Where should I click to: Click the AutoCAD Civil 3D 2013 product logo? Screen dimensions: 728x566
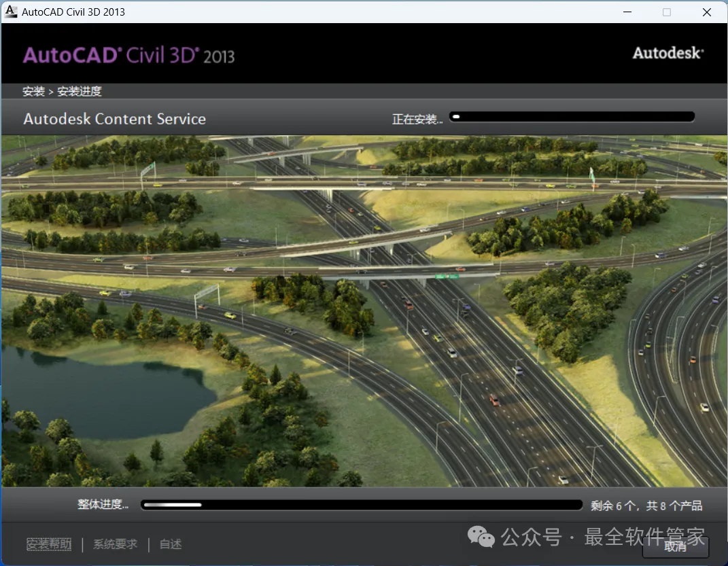click(129, 56)
